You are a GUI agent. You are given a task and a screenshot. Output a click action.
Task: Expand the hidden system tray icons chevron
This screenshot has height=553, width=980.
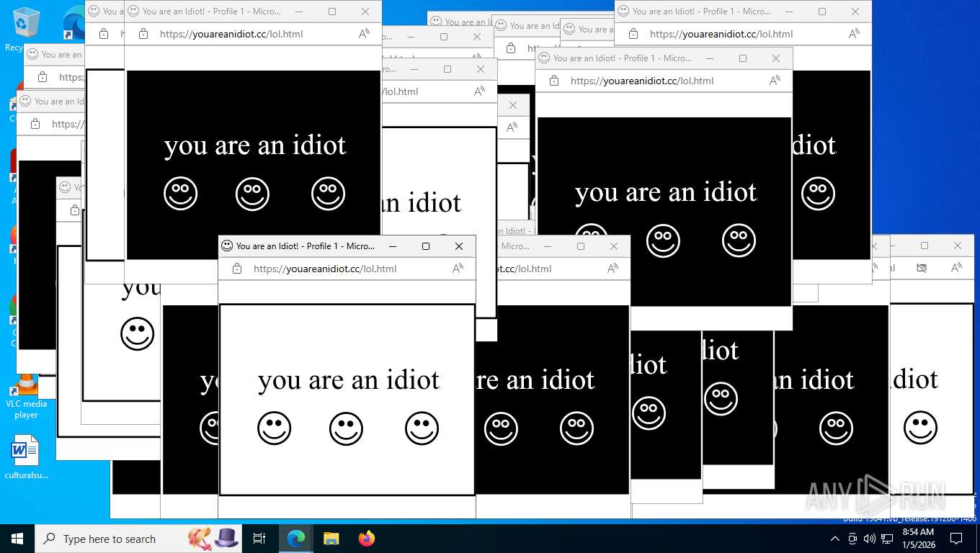click(x=835, y=539)
